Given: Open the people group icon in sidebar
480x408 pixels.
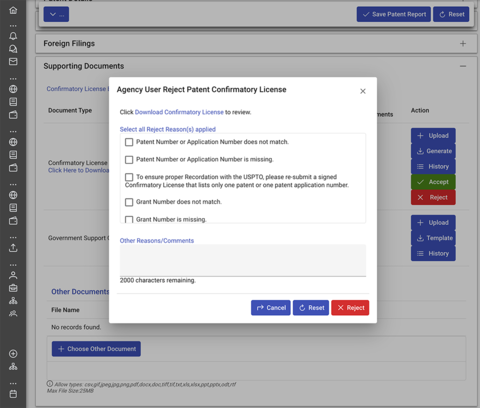Looking at the screenshot, I should click(13, 313).
